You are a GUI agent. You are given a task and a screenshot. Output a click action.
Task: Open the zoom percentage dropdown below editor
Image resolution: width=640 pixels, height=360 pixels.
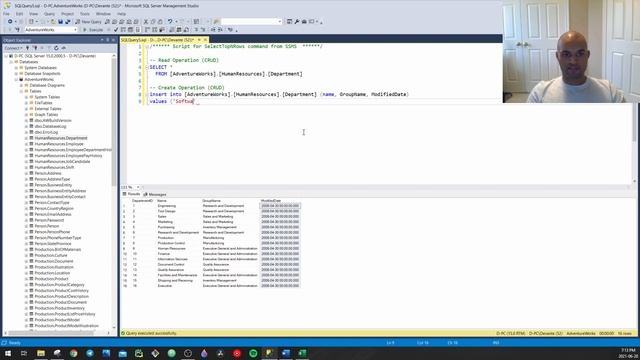click(138, 187)
